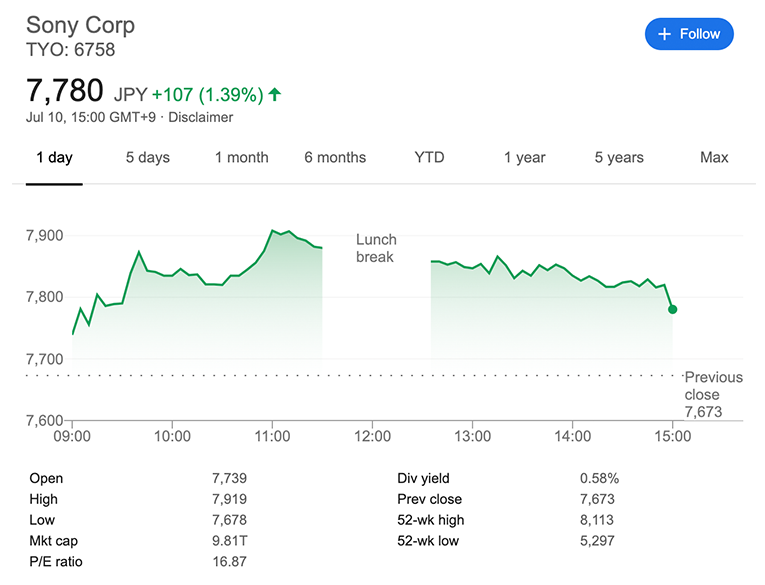Click the P/E ratio label
765x585 pixels.
[56, 562]
